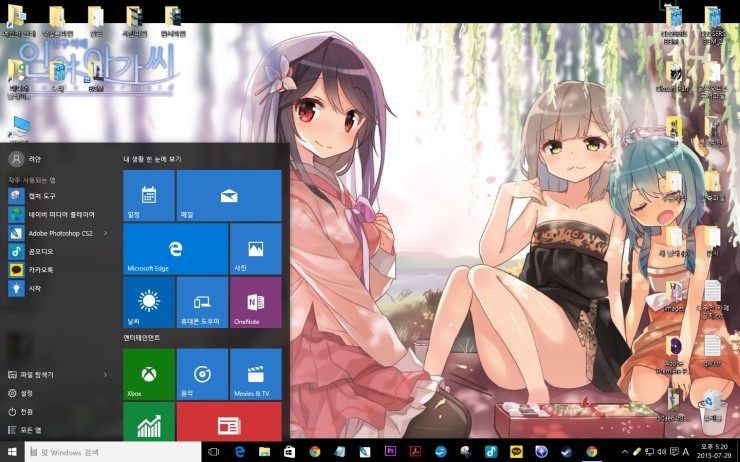Click the 엔터테인먼트 group title

[142, 338]
